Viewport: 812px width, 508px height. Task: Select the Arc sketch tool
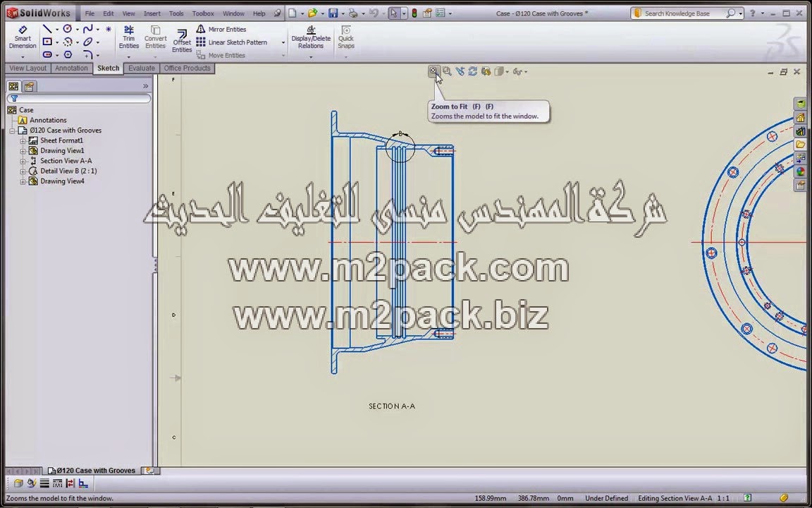point(68,42)
